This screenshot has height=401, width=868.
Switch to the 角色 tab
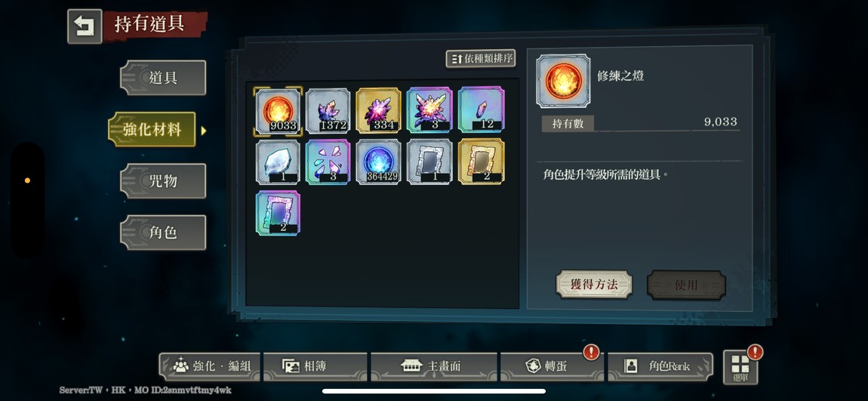[x=163, y=233]
